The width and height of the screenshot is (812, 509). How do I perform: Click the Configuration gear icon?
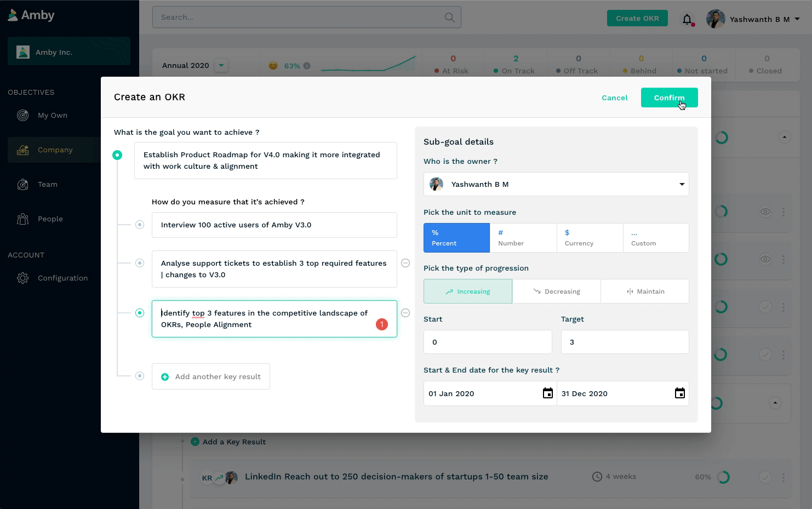(22, 278)
